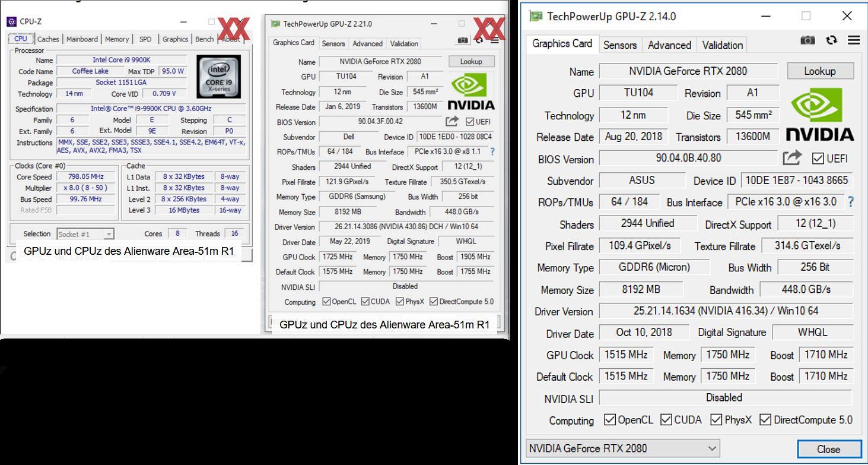Click the Intel Core i9 9900K name field
The image size is (868, 465).
point(122,60)
